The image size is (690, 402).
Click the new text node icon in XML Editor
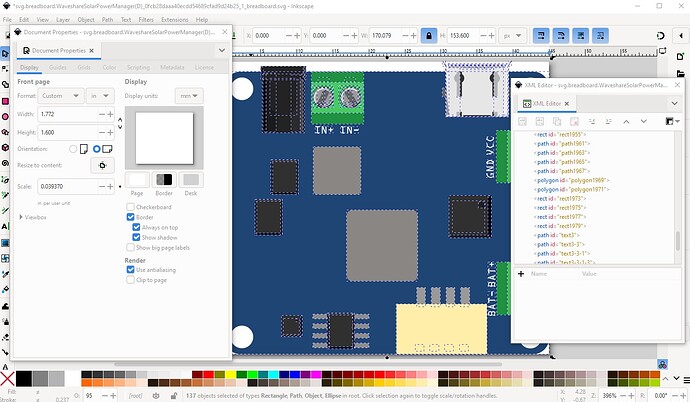pos(540,121)
